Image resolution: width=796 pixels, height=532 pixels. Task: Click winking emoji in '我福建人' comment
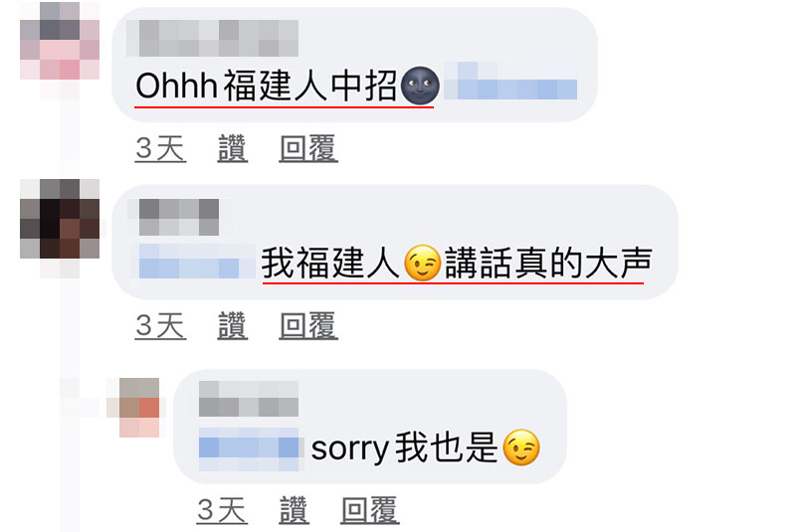click(x=422, y=263)
